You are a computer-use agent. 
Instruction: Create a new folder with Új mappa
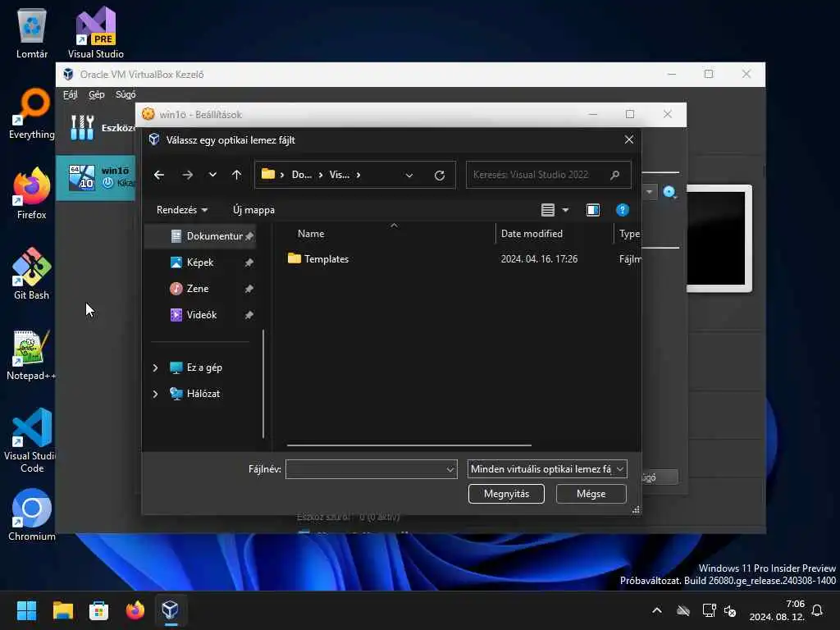[x=254, y=210]
